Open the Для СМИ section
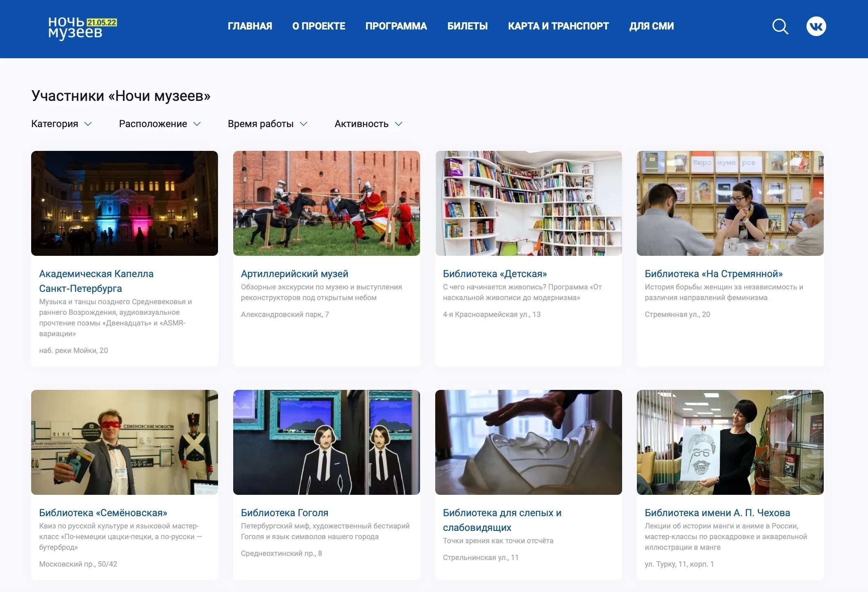Screen dimensions: 868x592 pos(651,26)
